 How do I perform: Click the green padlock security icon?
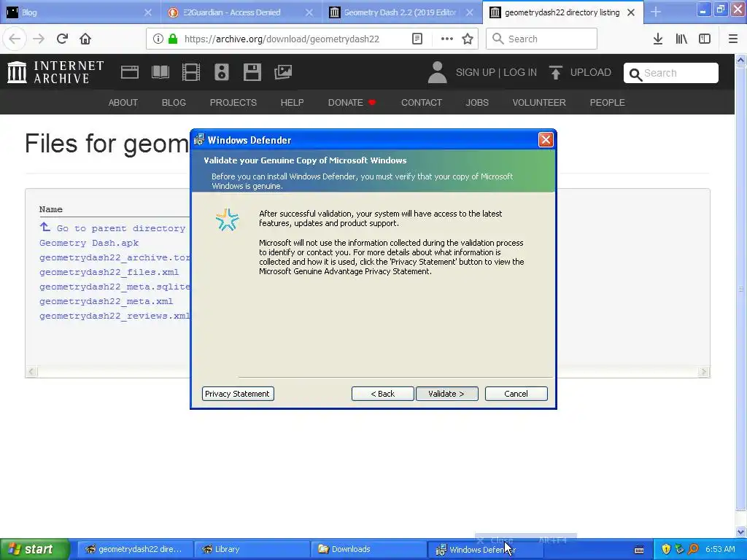[173, 39]
